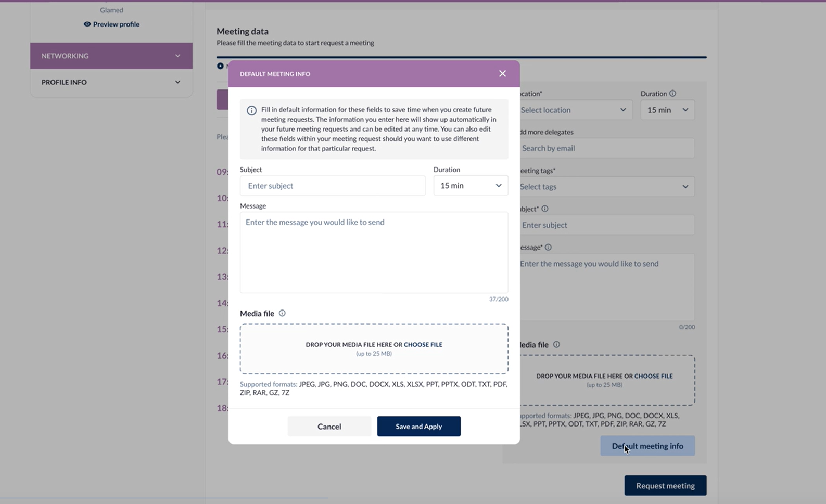
Task: Expand the Profile Info sidebar section
Action: (x=111, y=82)
